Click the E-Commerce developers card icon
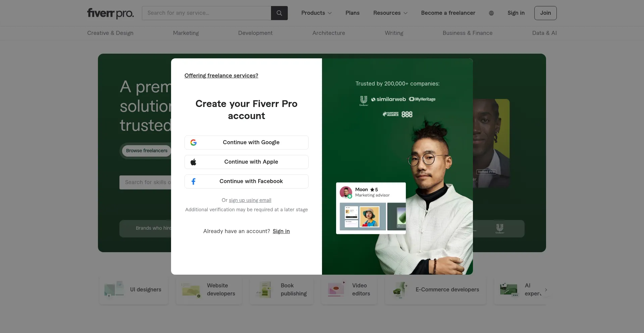Image resolution: width=644 pixels, height=333 pixels. tap(400, 290)
